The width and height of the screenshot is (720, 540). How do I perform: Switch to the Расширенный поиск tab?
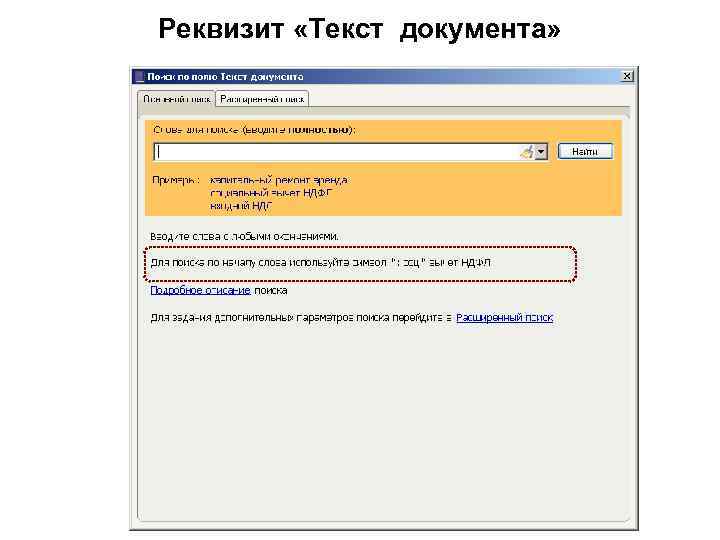(x=262, y=99)
